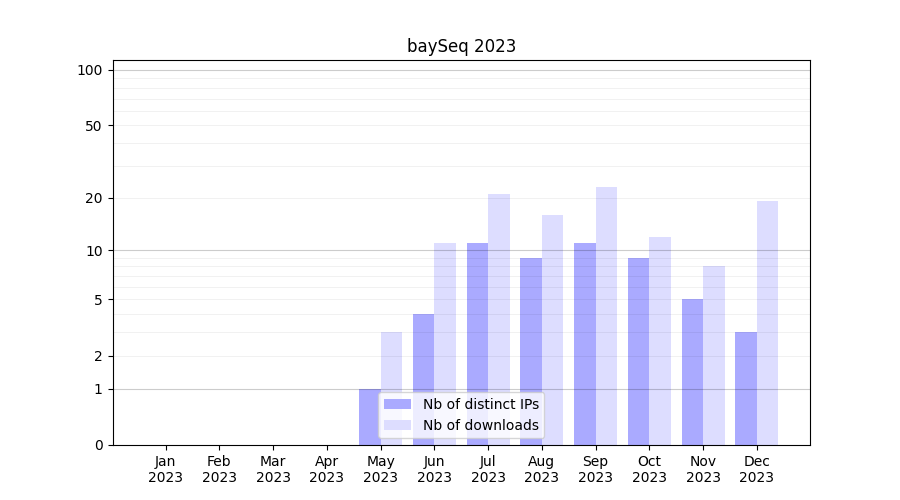Click the 'Nb of distinct IPs' legend swatch
The height and width of the screenshot is (500, 900).
click(397, 404)
